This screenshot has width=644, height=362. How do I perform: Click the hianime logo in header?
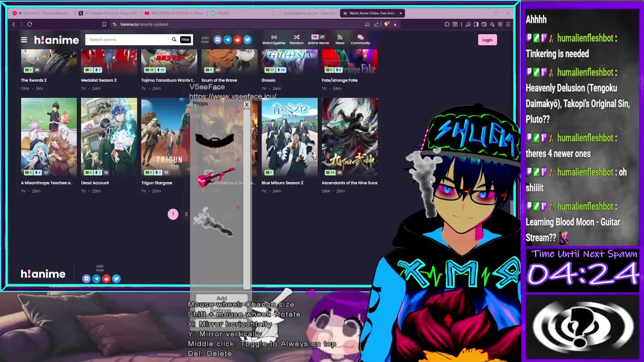(56, 40)
